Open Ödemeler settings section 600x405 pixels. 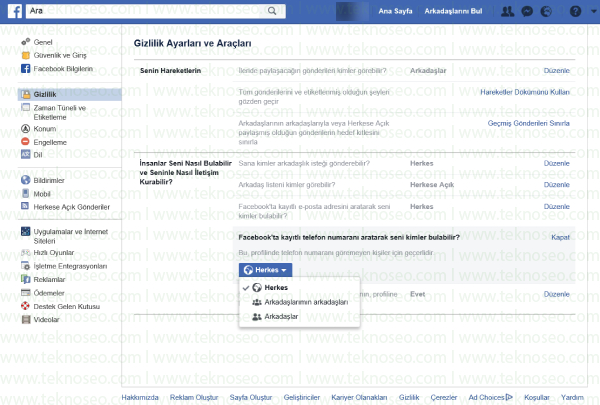pyautogui.click(x=49, y=293)
